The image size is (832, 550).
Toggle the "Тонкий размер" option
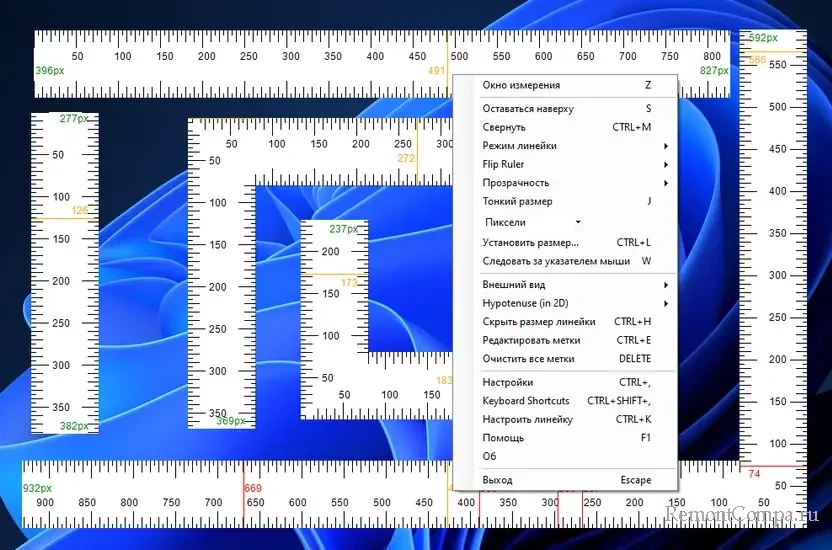tap(566, 202)
